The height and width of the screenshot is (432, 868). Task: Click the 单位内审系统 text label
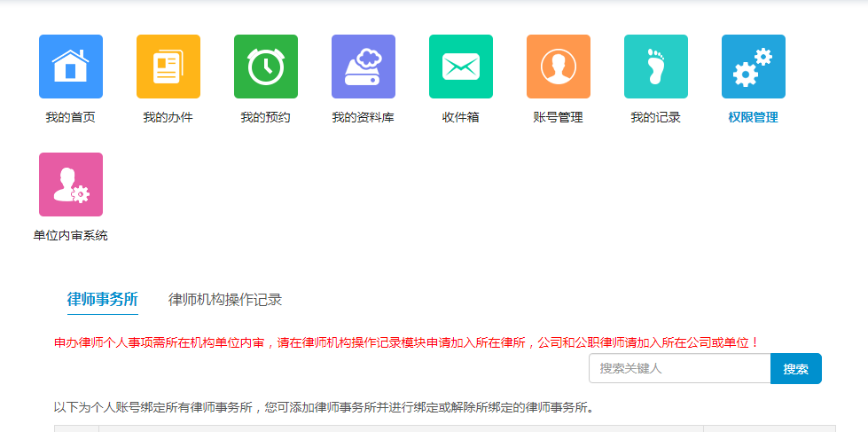pos(71,236)
